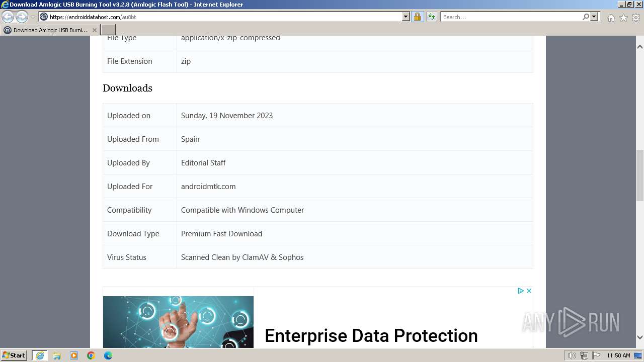Click the volume speaker tray icon

[x=572, y=355]
